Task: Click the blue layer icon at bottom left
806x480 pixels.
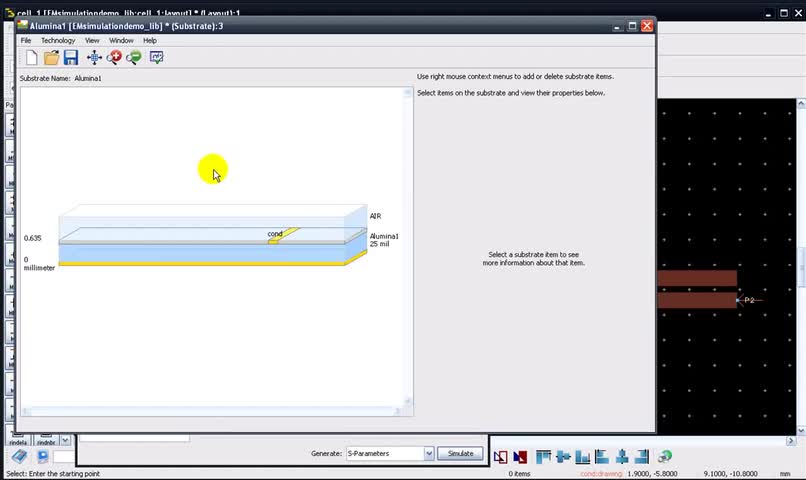Action: tap(20, 456)
